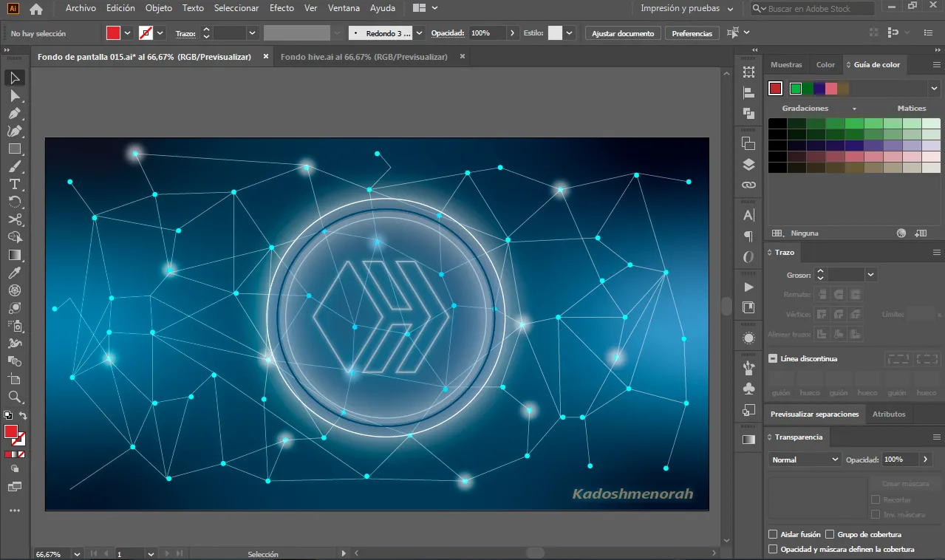Open the Archivo menu
Viewport: 945px width, 560px height.
point(81,8)
